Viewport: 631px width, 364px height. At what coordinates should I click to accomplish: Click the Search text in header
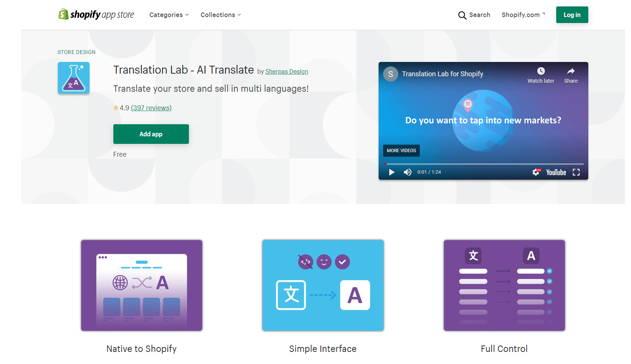point(480,15)
